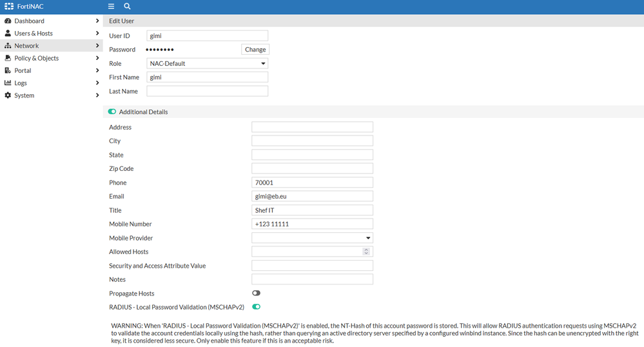Click into the Last Name field

pyautogui.click(x=207, y=92)
